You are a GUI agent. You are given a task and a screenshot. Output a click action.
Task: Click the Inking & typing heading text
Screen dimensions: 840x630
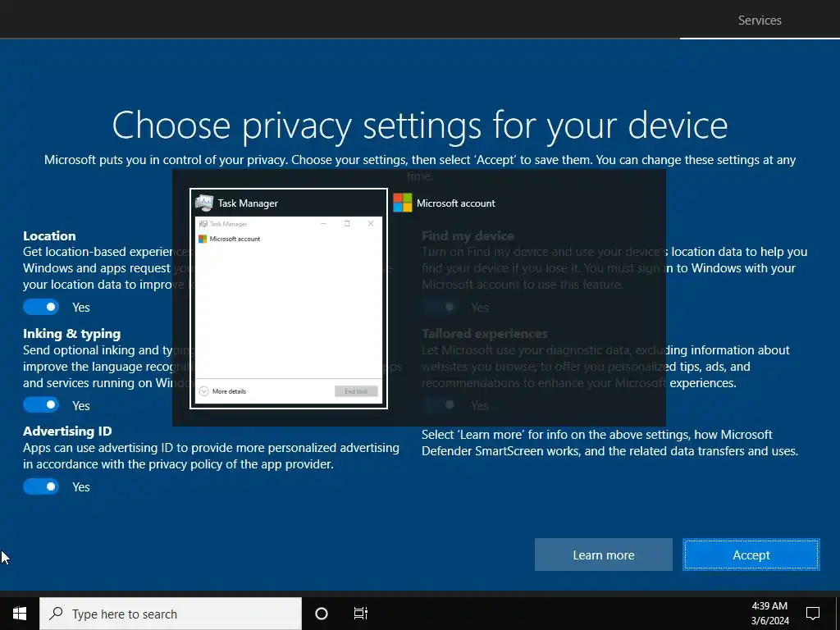click(x=72, y=334)
